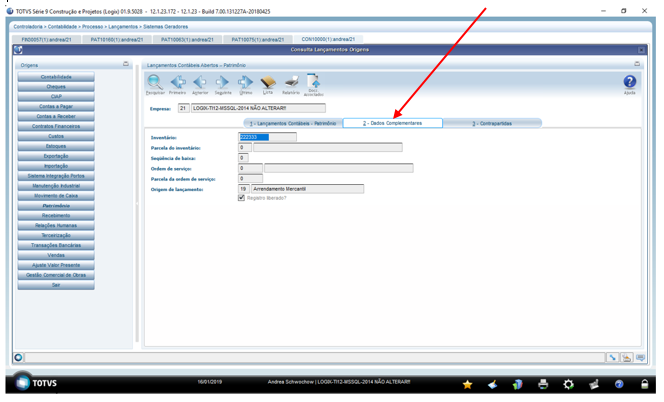Click the Pesquisar magnifier icon

[155, 82]
